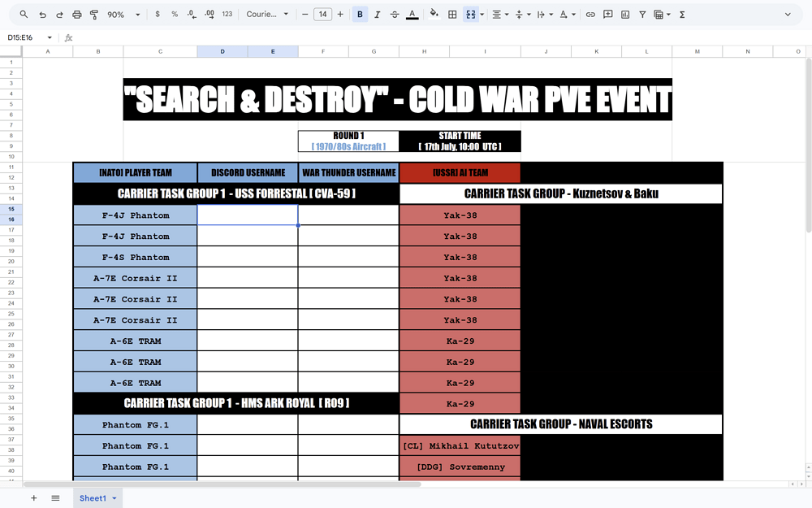Open the table views icon
Viewport: 812px width, 508px height.
point(659,15)
